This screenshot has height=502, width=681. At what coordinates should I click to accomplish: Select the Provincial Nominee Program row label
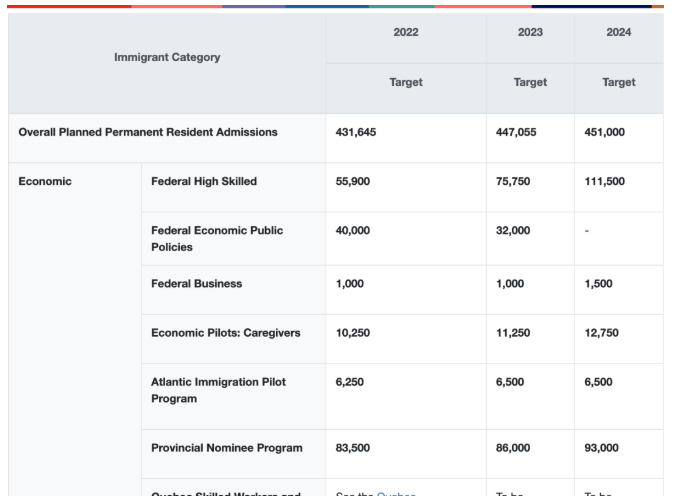coord(226,448)
